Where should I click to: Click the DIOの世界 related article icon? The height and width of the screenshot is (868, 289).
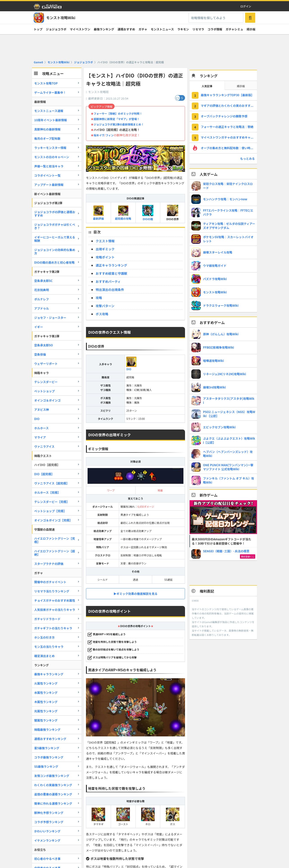coord(173,211)
